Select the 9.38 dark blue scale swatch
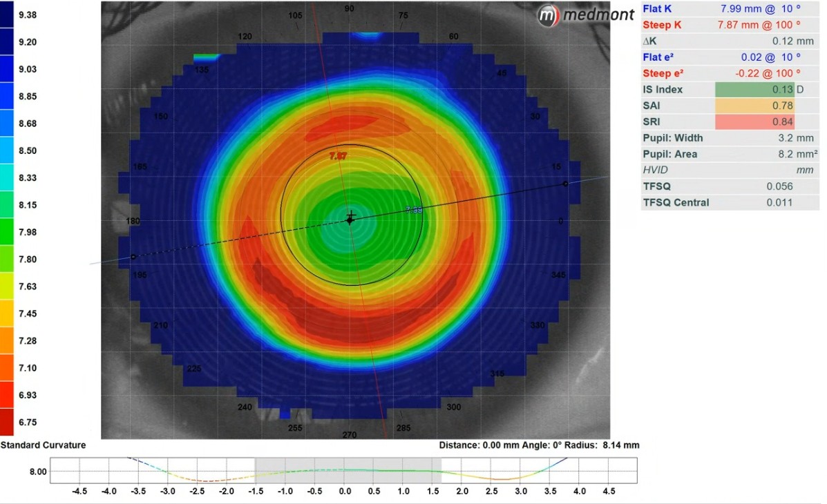 [x=6, y=14]
